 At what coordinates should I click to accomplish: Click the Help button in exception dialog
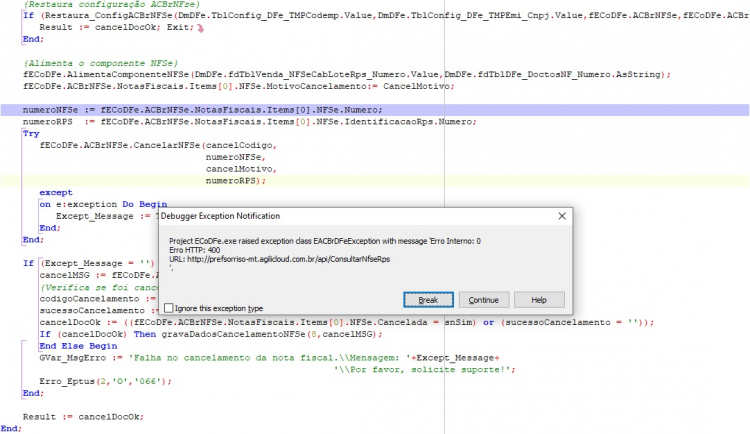click(539, 300)
